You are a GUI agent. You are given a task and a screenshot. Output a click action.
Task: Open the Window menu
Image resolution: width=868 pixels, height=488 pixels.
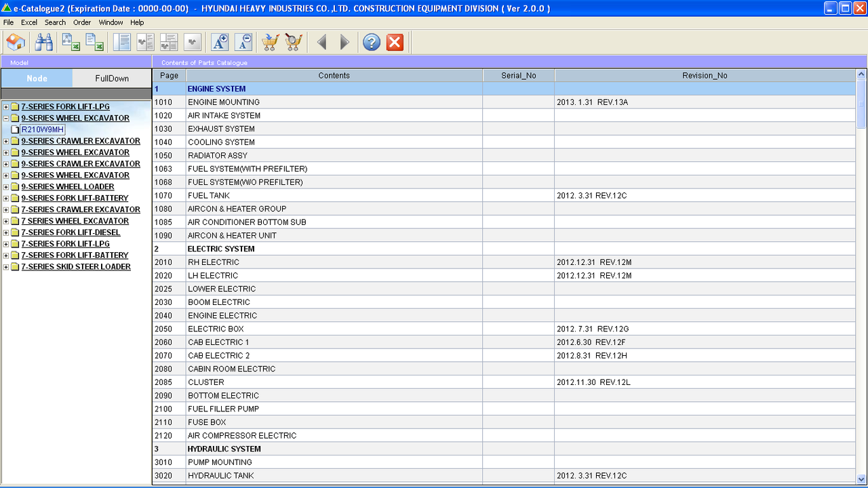coord(111,22)
